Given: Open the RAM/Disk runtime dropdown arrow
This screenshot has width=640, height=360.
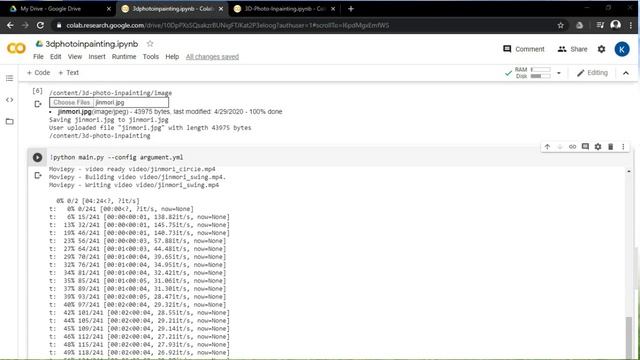Looking at the screenshot, I should click(x=559, y=73).
